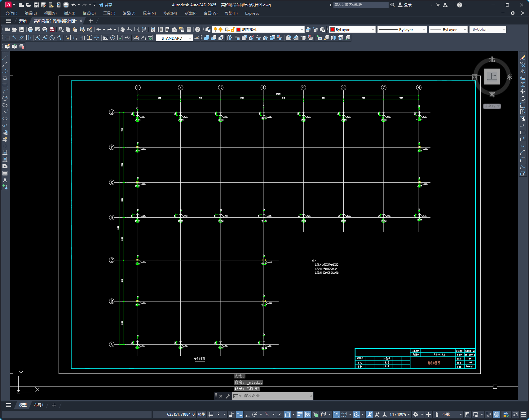Click the Plot print icon in toolbar
Viewport: 529px width, 420px height.
30,29
